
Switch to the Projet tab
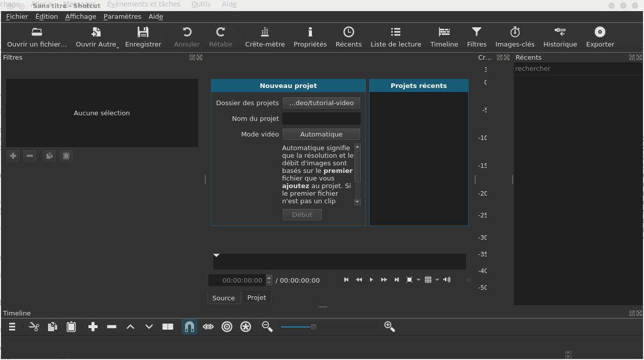pyautogui.click(x=257, y=297)
